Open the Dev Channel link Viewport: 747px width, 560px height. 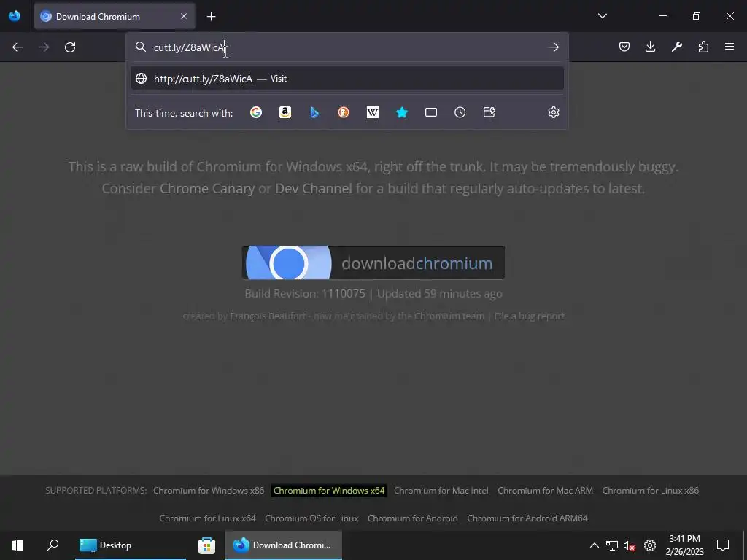[314, 189]
